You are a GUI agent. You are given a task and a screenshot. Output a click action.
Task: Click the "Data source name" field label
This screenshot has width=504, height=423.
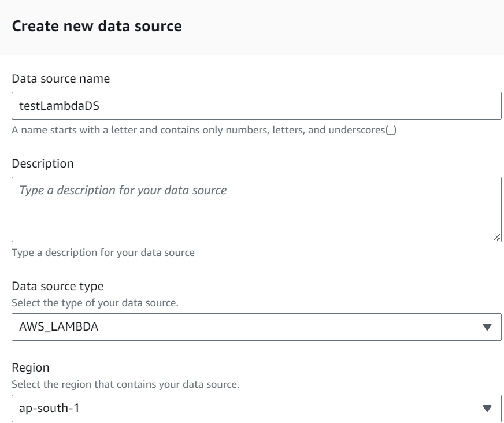pyautogui.click(x=61, y=79)
